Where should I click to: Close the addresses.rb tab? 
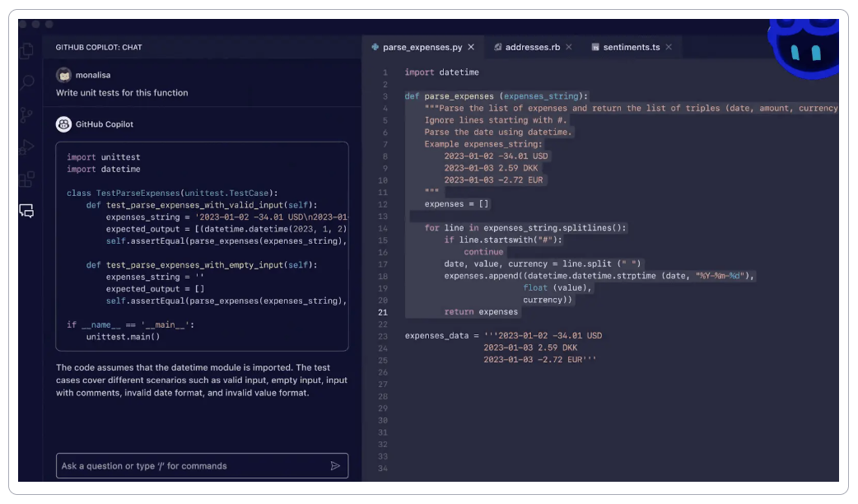[568, 47]
